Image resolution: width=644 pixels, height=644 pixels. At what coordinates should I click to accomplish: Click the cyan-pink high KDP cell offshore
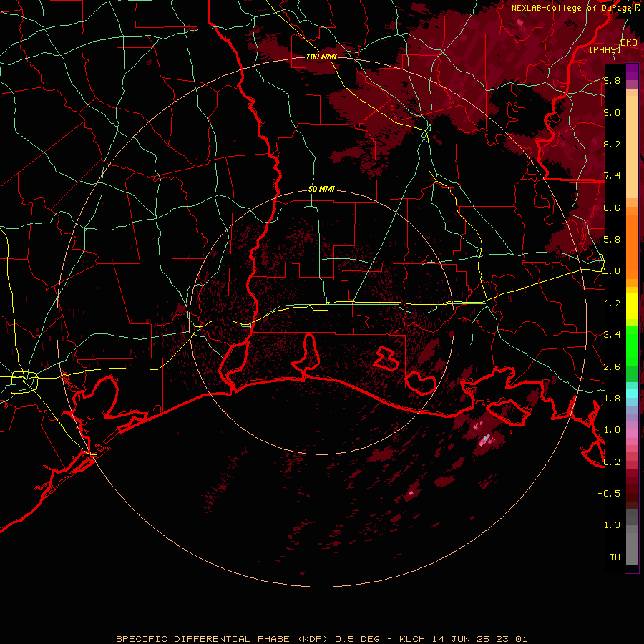485,440
